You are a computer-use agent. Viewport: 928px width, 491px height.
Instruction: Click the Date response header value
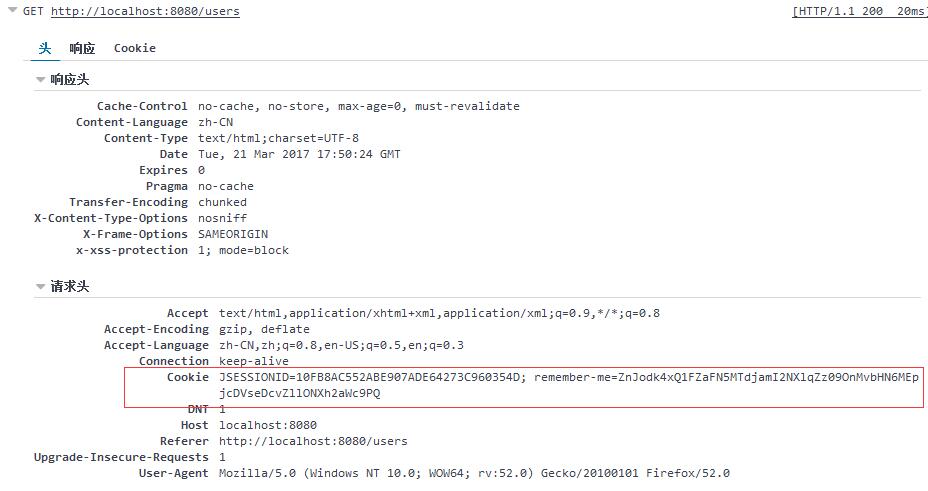tap(299, 154)
